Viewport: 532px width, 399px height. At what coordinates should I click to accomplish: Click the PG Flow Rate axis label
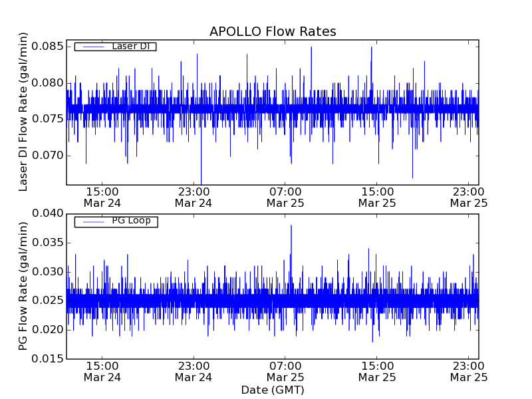click(23, 286)
